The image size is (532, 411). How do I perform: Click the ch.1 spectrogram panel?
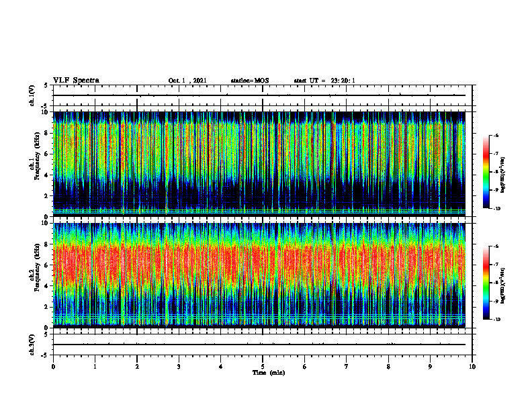[x=259, y=164]
